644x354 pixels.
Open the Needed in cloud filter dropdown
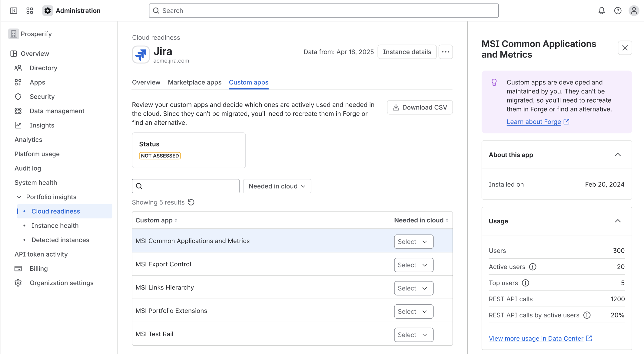277,186
